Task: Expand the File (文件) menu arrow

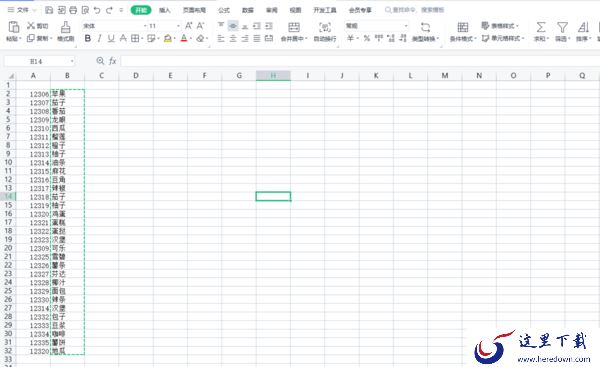Action: (x=34, y=10)
